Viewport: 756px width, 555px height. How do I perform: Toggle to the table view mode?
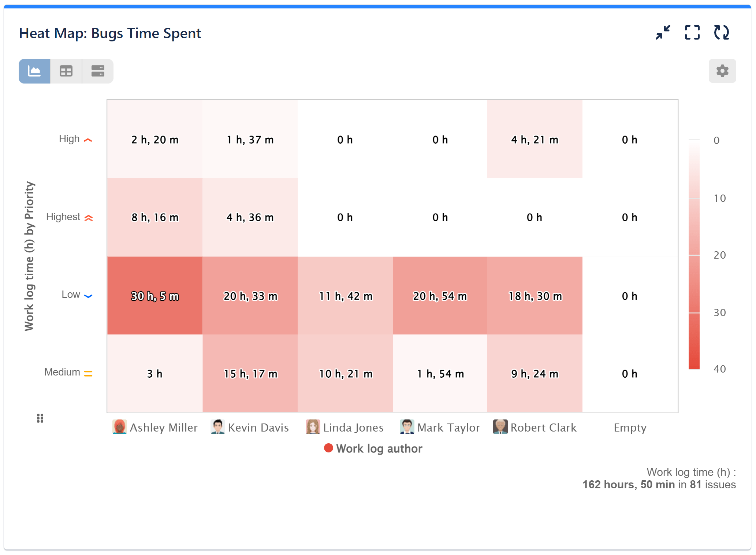[66, 71]
